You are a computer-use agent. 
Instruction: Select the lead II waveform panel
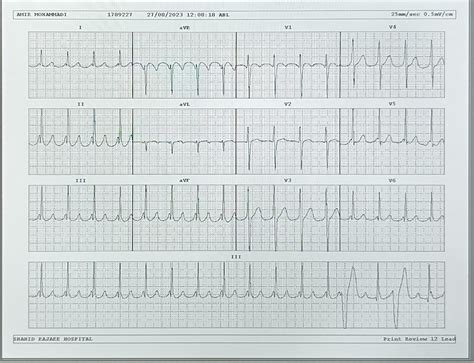pos(80,141)
